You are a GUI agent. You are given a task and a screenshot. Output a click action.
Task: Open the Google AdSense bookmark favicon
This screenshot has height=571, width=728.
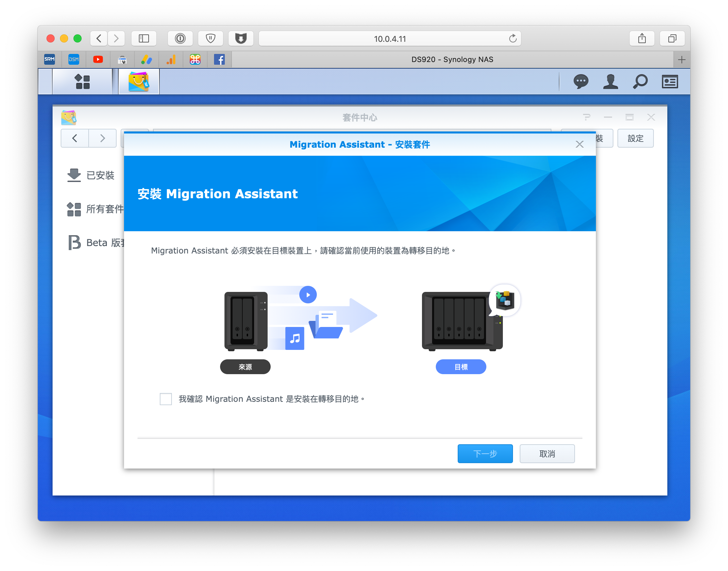click(x=147, y=59)
